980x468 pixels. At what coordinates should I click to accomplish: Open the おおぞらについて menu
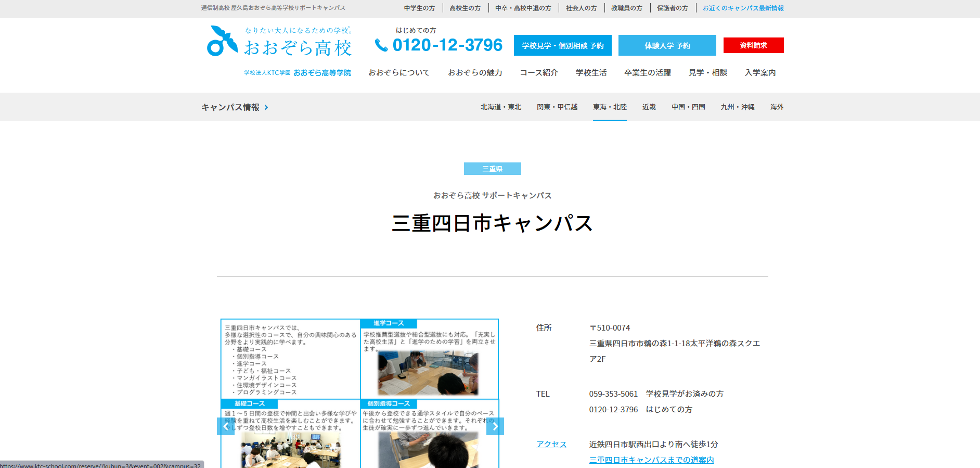(x=399, y=72)
